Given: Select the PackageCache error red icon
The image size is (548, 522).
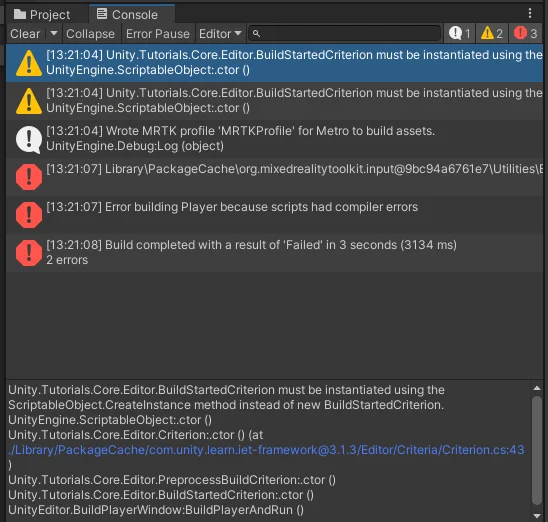Looking at the screenshot, I should point(29,177).
